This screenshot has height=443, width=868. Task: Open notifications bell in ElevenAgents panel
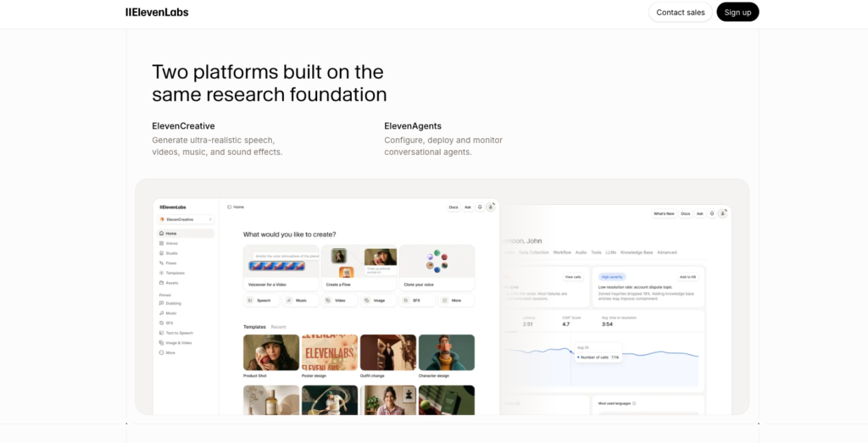[x=712, y=213]
